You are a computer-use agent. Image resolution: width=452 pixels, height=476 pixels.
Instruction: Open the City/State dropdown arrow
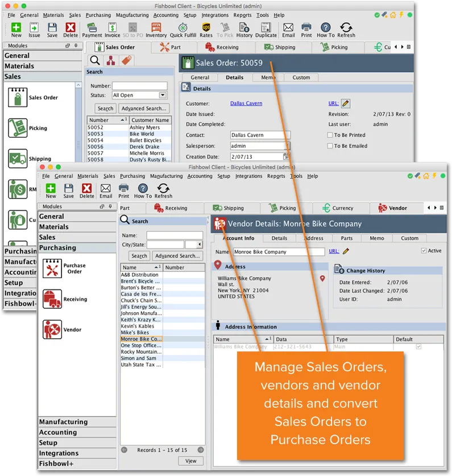(199, 245)
